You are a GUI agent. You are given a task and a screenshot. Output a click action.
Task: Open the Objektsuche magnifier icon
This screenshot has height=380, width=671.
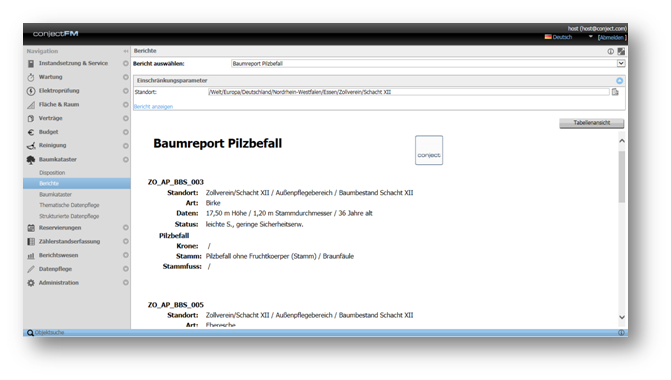30,332
